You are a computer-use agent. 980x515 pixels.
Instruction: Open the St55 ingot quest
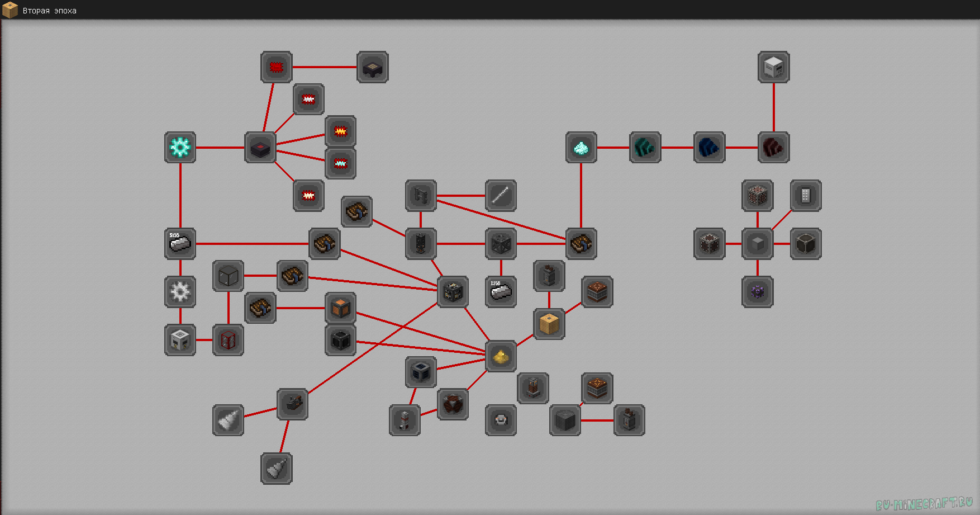tap(180, 244)
